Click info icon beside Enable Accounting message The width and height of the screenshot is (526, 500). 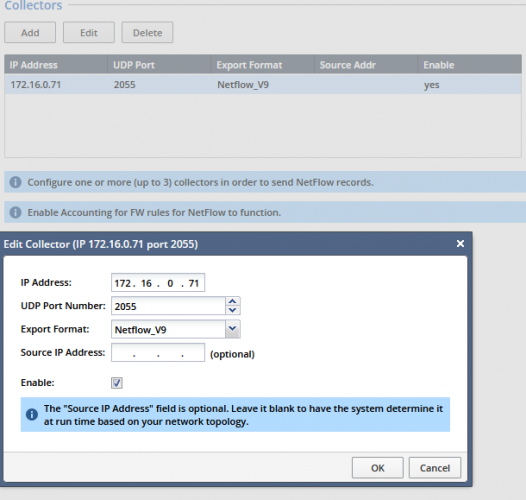click(15, 212)
